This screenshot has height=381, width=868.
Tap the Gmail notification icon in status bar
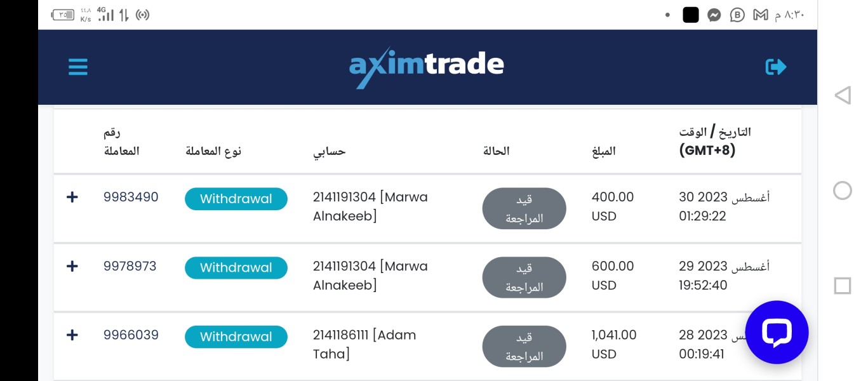coord(760,15)
